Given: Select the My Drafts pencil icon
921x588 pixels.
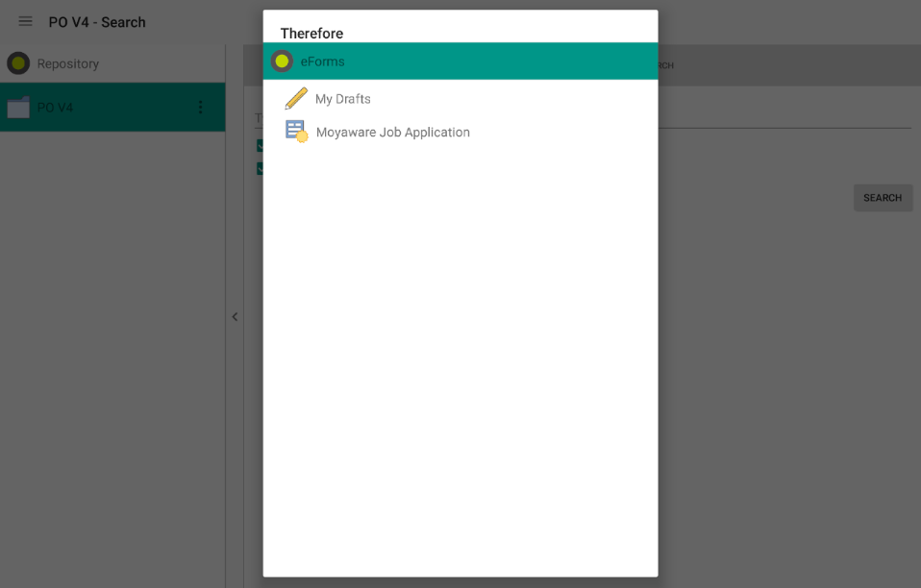Looking at the screenshot, I should click(x=295, y=97).
